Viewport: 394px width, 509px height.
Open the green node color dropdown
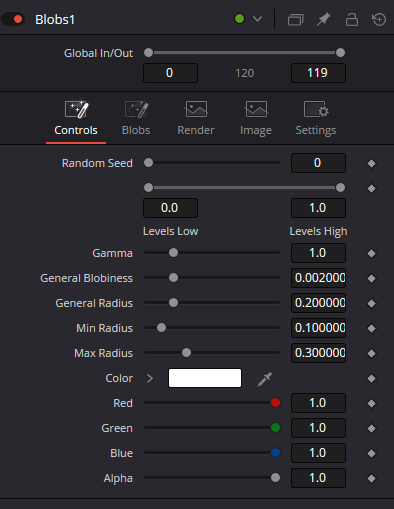point(257,19)
